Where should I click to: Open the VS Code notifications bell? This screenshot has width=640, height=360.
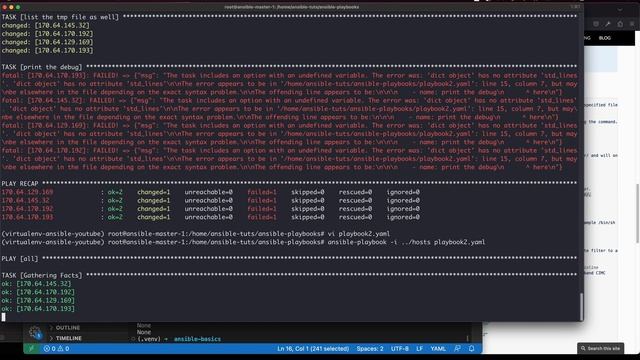click(x=471, y=349)
